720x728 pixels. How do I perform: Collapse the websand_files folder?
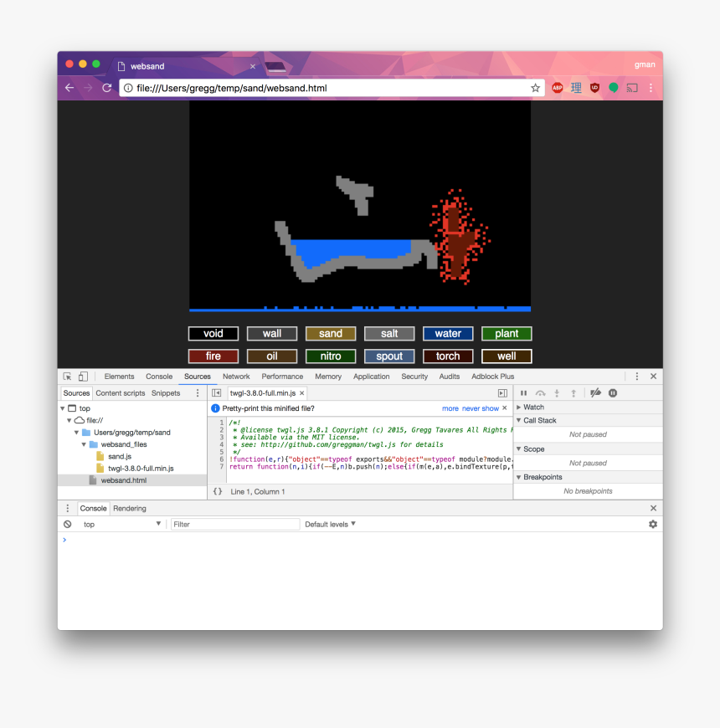tap(84, 445)
